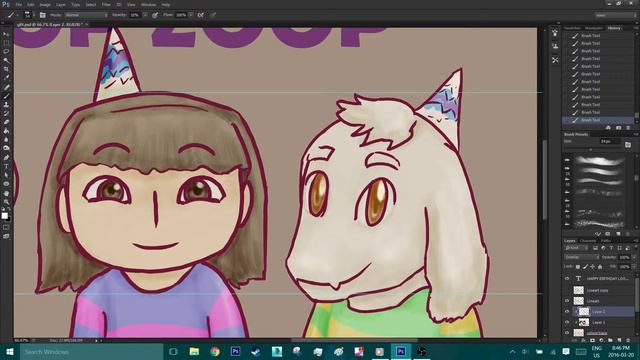
Task: Delete layer using trash icon
Action: pos(629,340)
